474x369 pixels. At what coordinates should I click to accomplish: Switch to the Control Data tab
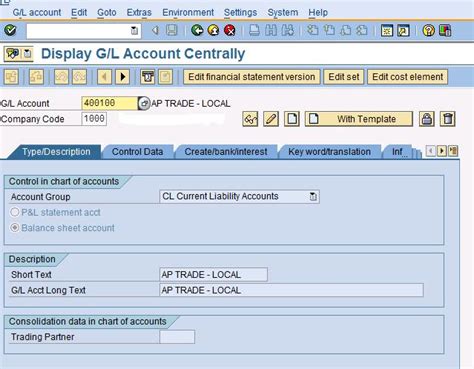click(137, 152)
